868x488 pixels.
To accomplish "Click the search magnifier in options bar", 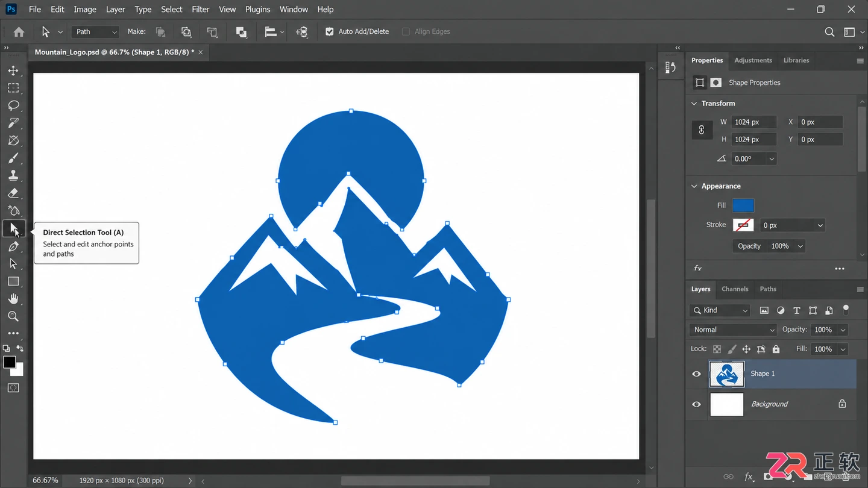I will (x=829, y=32).
